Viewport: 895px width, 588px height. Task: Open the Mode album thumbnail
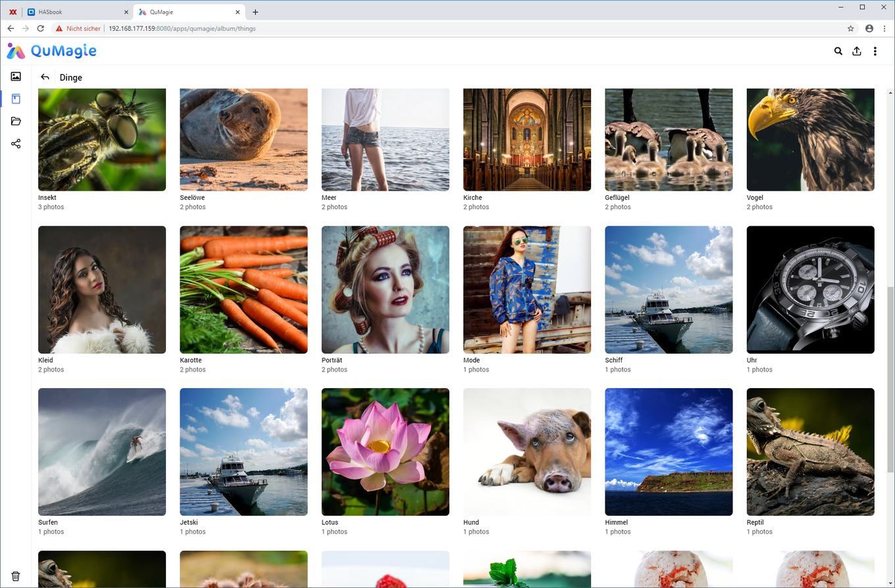pyautogui.click(x=527, y=289)
